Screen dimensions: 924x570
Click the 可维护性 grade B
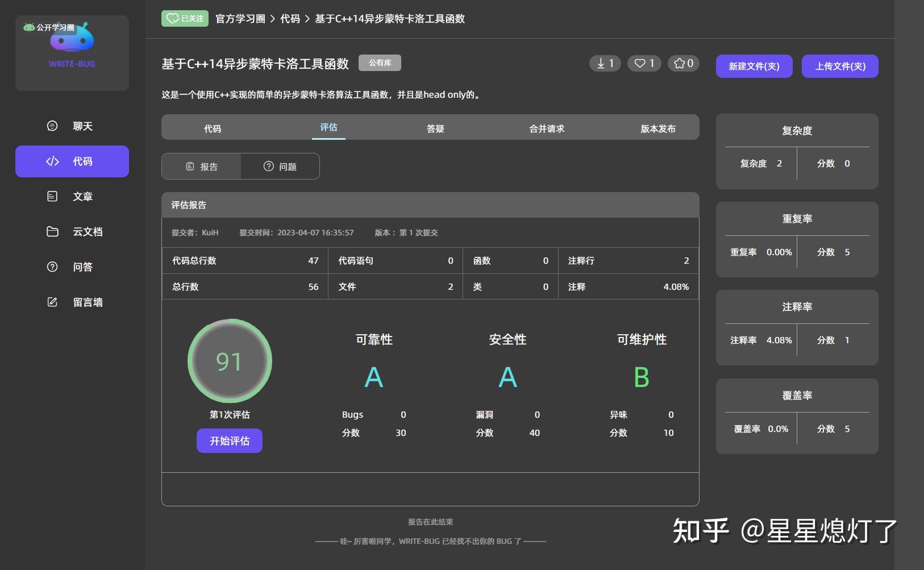[x=642, y=377]
